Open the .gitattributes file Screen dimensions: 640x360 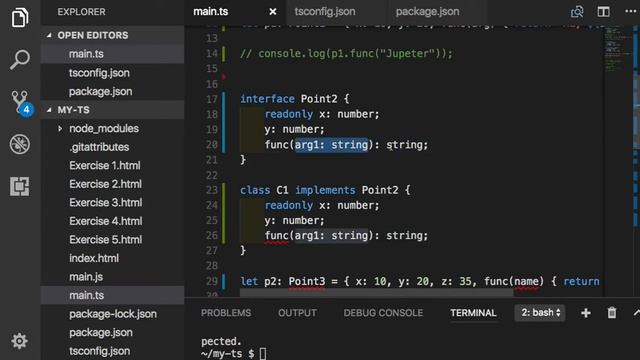(x=112, y=147)
